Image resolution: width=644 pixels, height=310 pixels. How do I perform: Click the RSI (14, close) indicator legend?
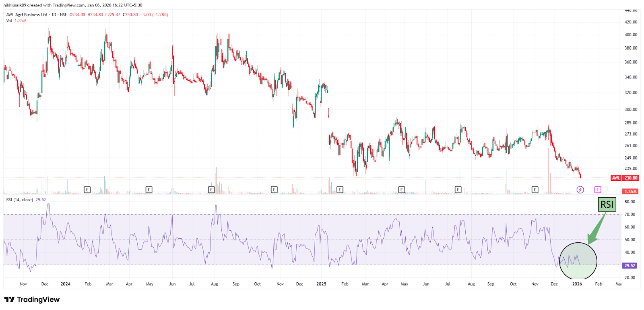click(x=20, y=200)
